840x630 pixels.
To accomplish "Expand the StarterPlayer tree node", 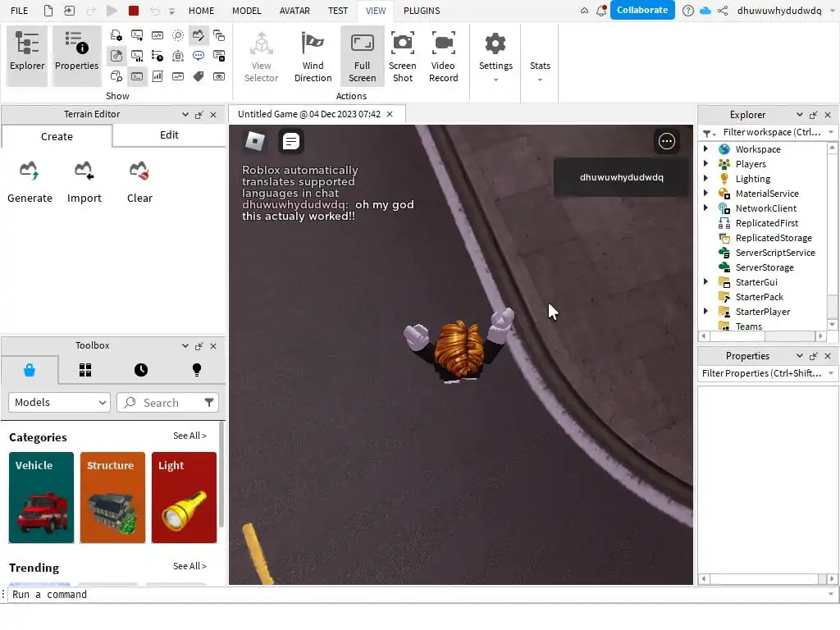I will tap(705, 311).
